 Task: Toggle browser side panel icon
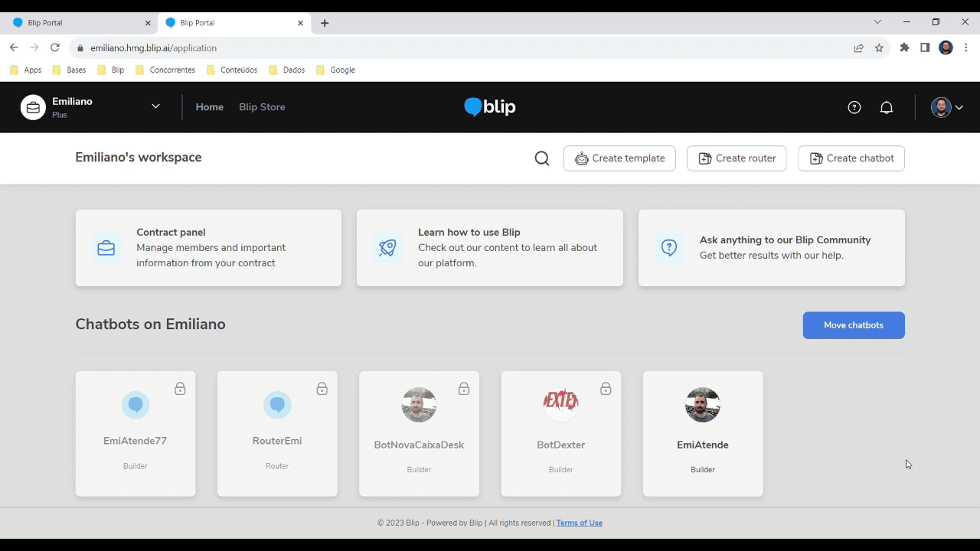point(925,47)
